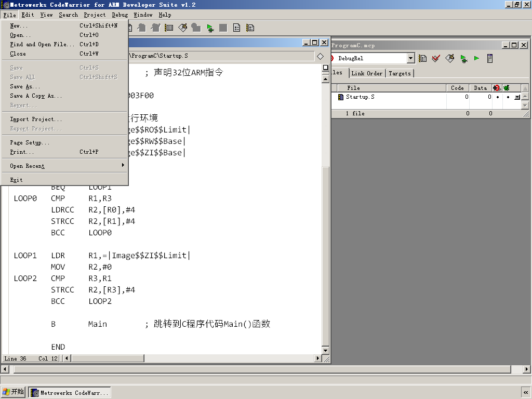The width and height of the screenshot is (532, 399).
Task: Expand Open Recent submenu
Action: click(64, 166)
